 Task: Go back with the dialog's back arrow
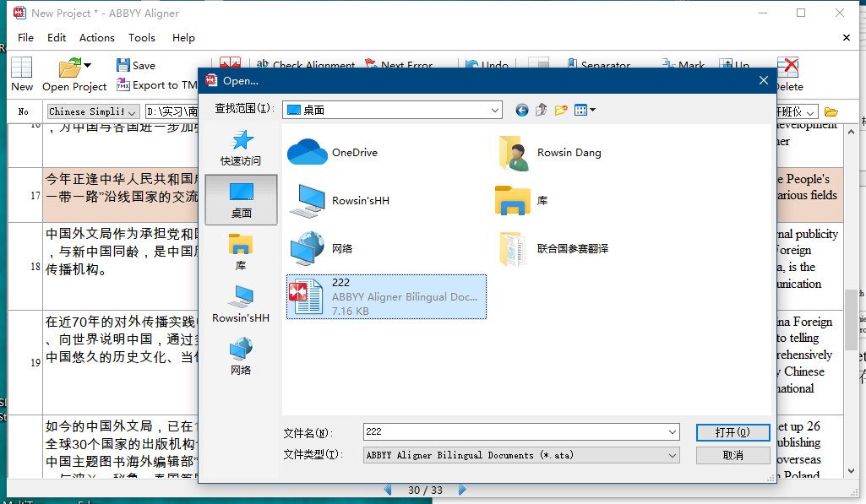[522, 110]
